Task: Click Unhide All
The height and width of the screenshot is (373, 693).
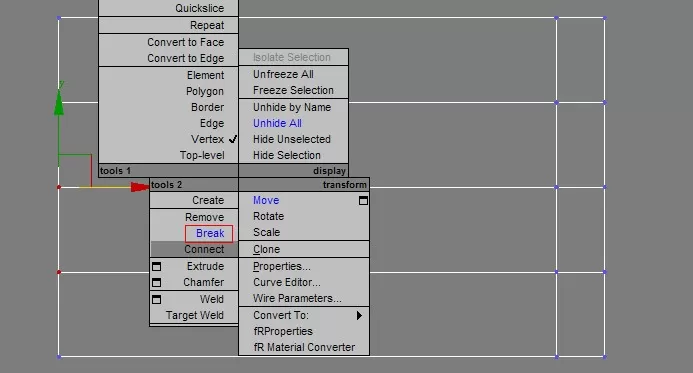Action: [x=277, y=123]
